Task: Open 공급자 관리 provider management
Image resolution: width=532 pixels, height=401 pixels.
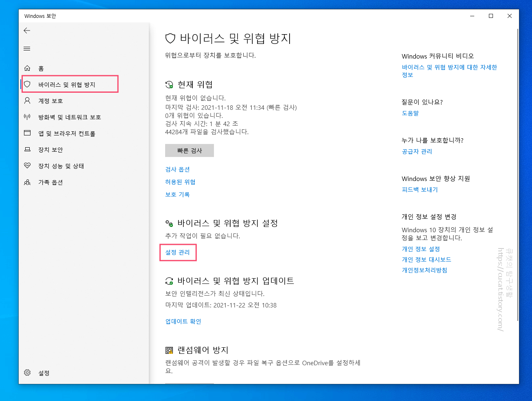Action: click(417, 151)
